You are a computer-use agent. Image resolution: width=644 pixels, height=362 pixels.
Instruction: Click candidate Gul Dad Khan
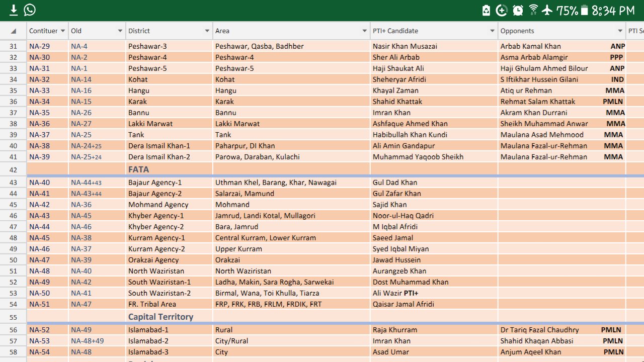(434, 183)
